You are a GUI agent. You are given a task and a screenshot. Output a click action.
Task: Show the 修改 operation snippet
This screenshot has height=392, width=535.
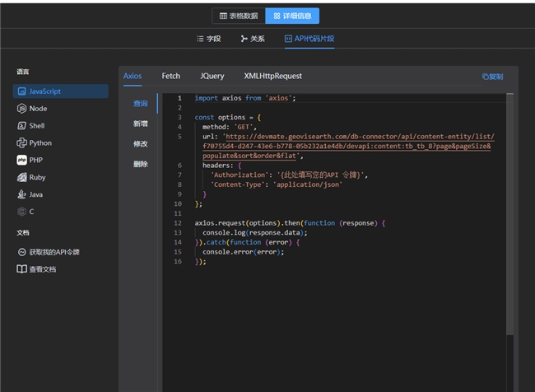tap(140, 144)
